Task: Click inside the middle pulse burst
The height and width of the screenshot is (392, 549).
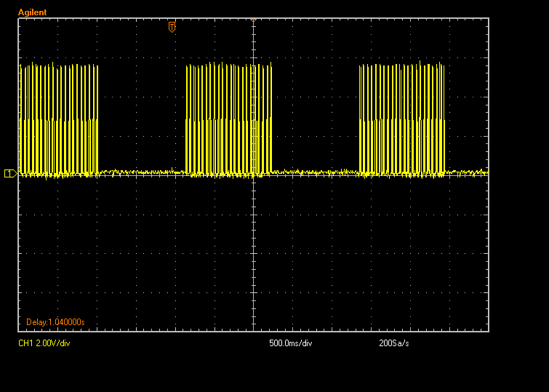Action: (x=228, y=119)
